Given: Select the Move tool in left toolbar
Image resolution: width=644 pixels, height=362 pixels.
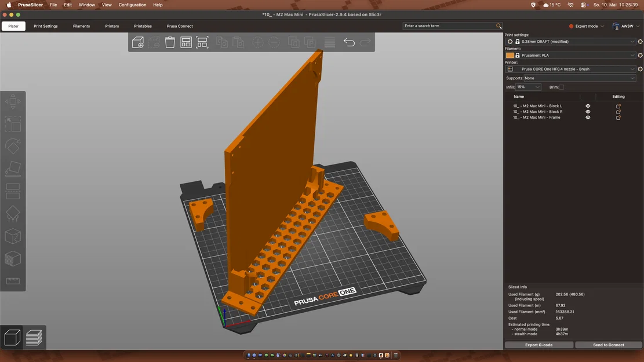Looking at the screenshot, I should click(13, 101).
